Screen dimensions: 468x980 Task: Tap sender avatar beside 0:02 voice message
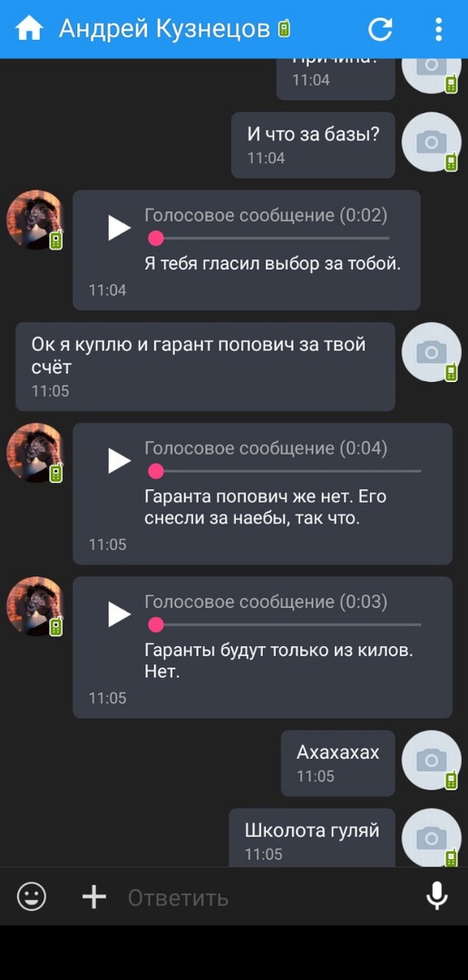pyautogui.click(x=35, y=220)
